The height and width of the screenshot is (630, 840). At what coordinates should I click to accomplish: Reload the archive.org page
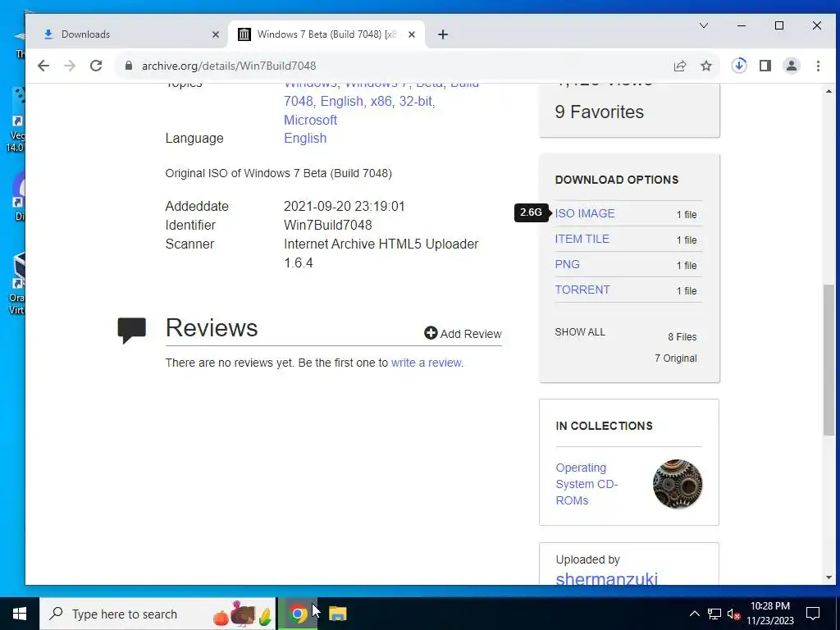[x=96, y=66]
